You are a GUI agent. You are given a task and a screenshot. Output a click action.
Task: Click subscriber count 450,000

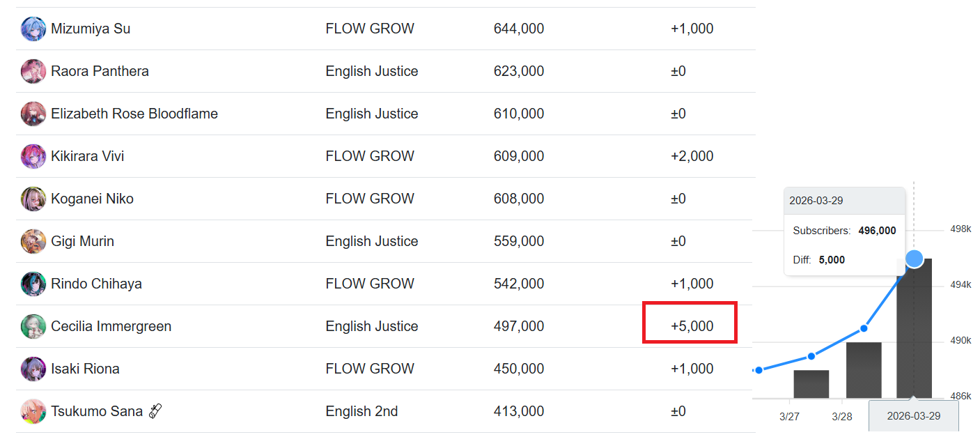pos(519,369)
